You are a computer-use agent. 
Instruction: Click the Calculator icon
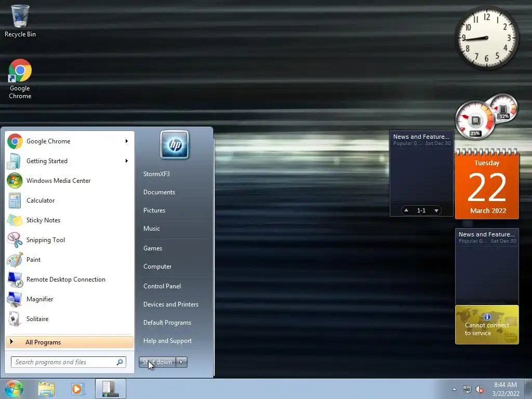15,200
